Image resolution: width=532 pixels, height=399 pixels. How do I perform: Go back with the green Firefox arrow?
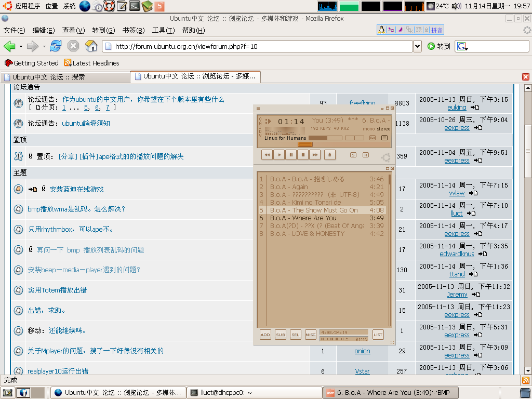pos(9,46)
